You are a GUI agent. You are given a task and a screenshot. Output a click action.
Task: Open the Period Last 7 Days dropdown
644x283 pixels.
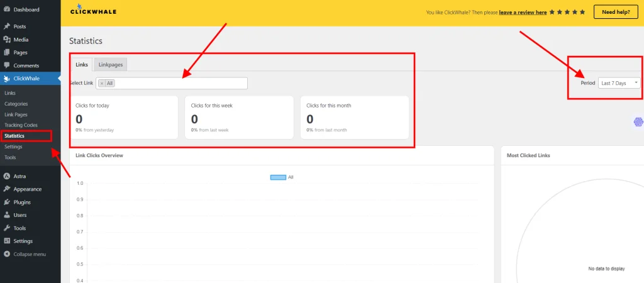tap(619, 83)
